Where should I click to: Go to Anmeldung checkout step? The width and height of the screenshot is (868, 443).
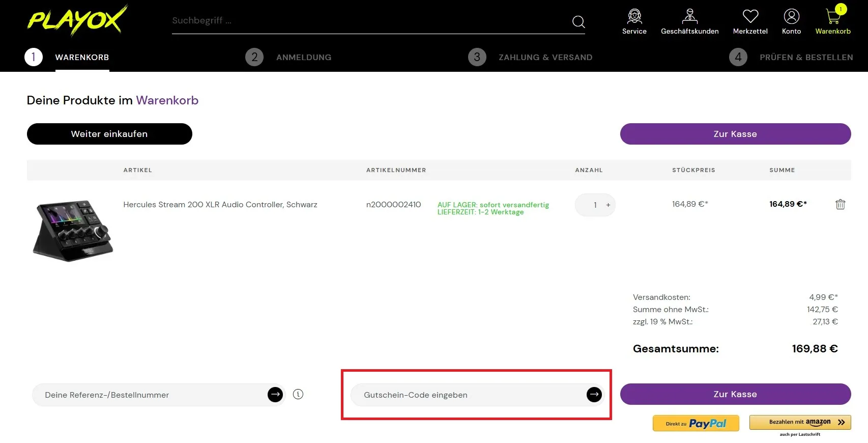click(303, 58)
